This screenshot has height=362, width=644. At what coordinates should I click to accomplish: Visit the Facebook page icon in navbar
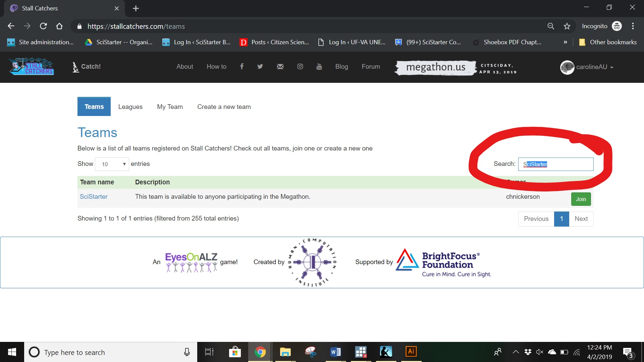[x=241, y=66]
